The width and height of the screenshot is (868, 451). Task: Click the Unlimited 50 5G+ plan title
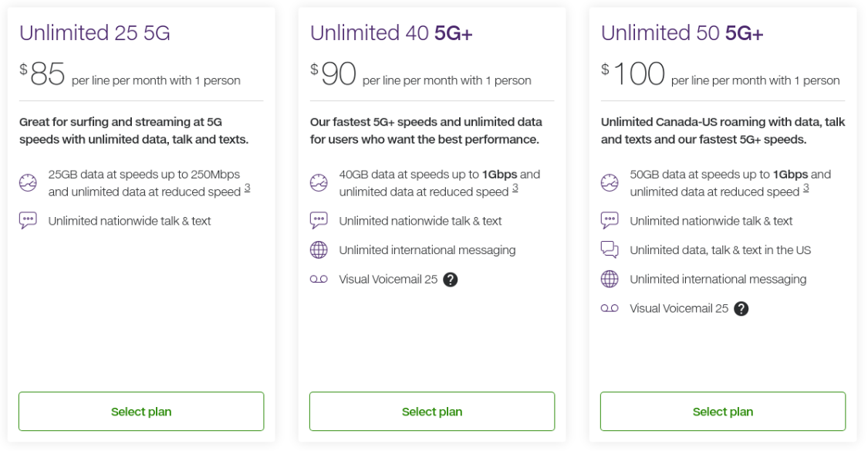click(682, 33)
